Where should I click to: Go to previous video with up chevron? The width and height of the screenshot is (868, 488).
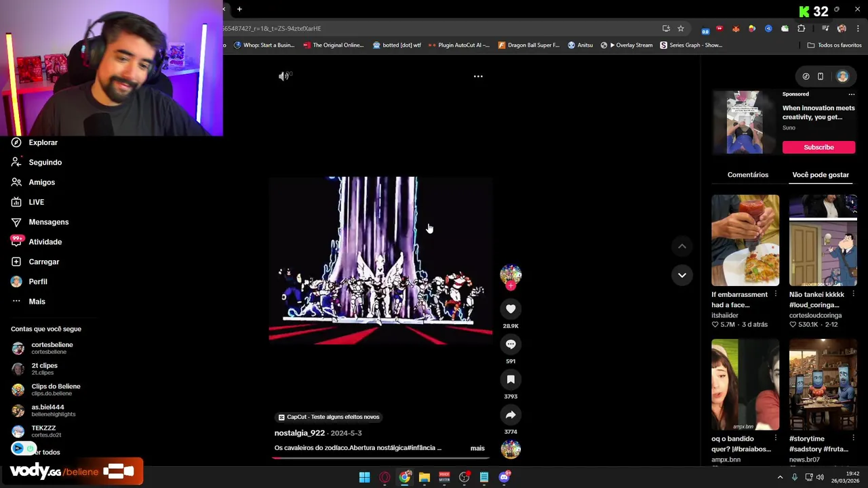pyautogui.click(x=682, y=247)
